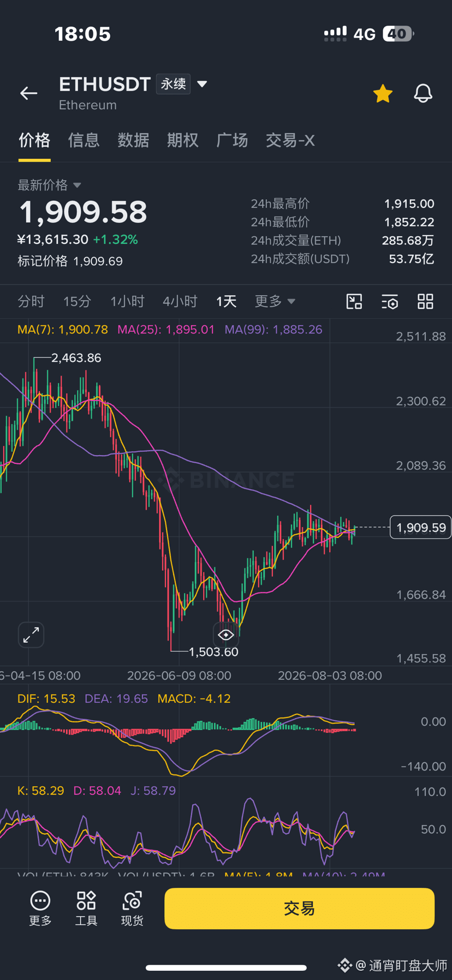Screen dimensions: 452x980
Task: Tap the MA(7) indicator value
Action: coord(63,330)
